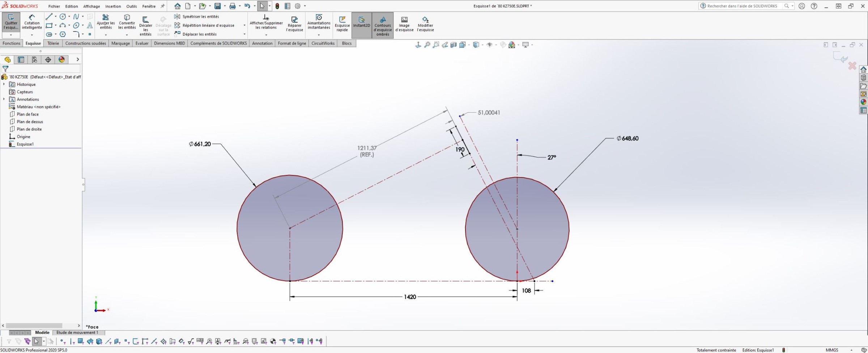Toggle Quitter l'esquisse sketch mode
Screen dimensions: 868x353
click(11, 22)
